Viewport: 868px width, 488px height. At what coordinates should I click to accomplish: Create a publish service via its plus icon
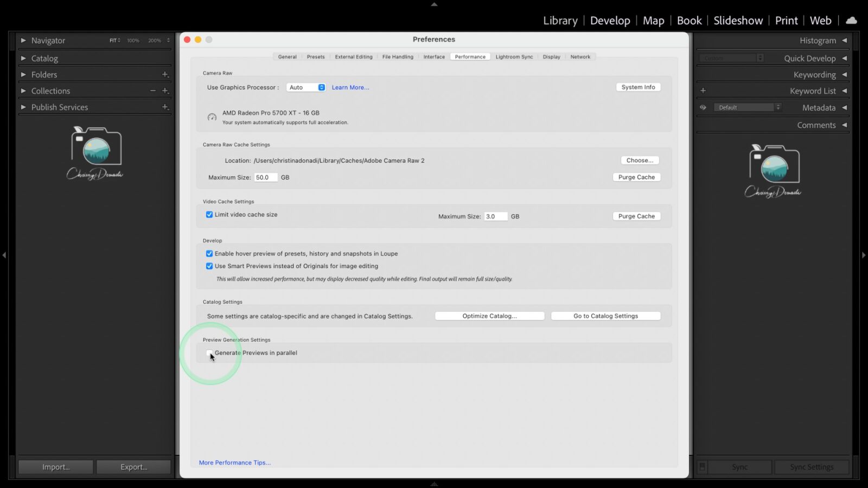[x=165, y=107]
